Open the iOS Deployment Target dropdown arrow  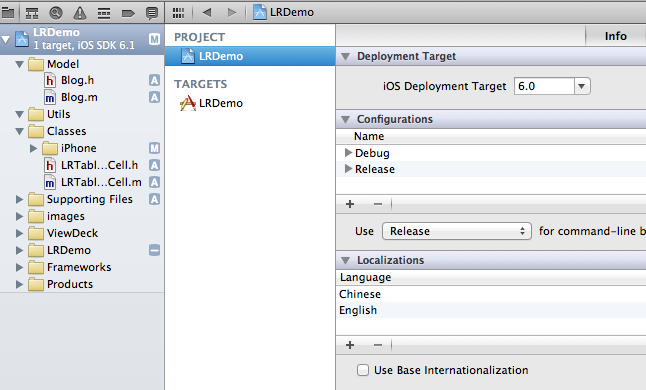(x=581, y=86)
